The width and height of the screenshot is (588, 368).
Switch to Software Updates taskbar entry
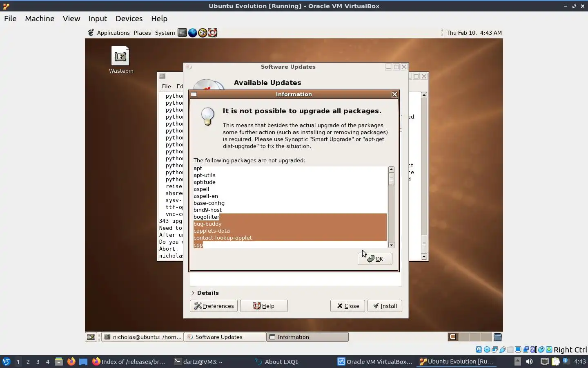[225, 337]
